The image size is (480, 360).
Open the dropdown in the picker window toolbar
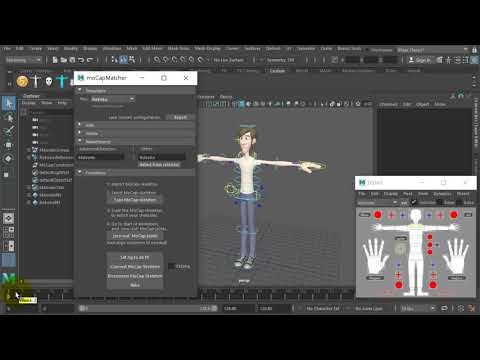point(378,202)
